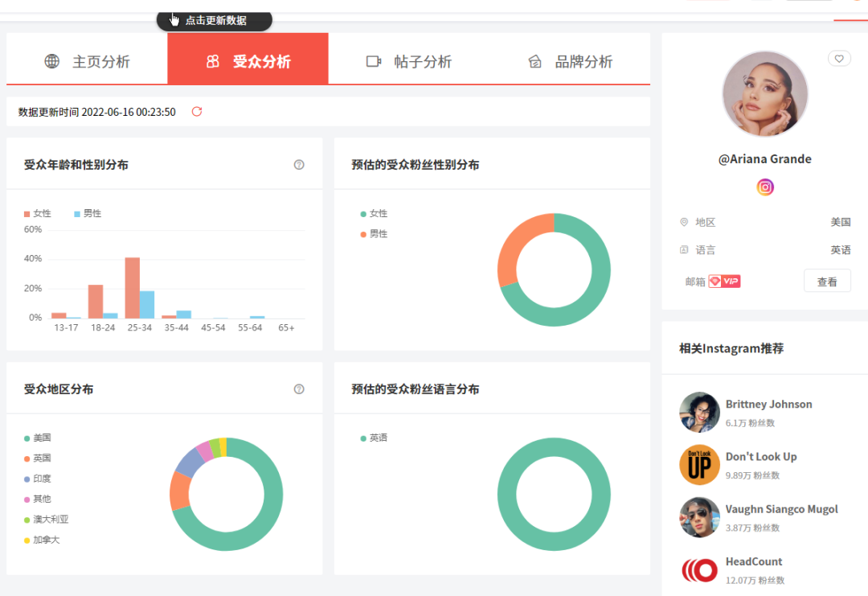Click the location pin icon beside 地区
The image size is (868, 596).
(x=684, y=222)
